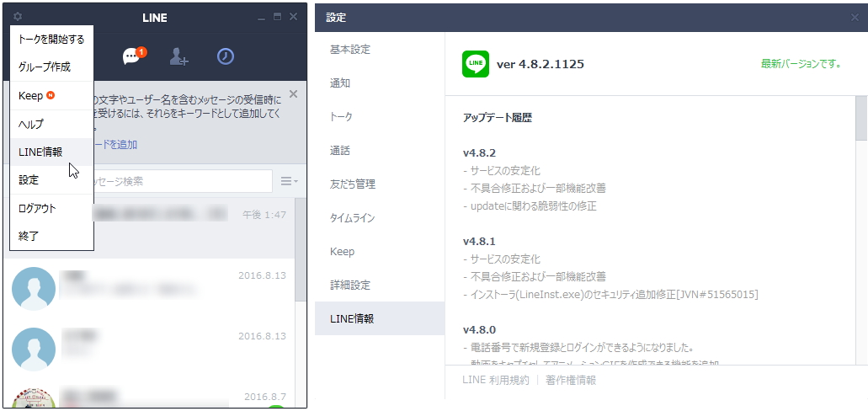Click the message search field
The height and width of the screenshot is (411, 868).
tap(183, 181)
